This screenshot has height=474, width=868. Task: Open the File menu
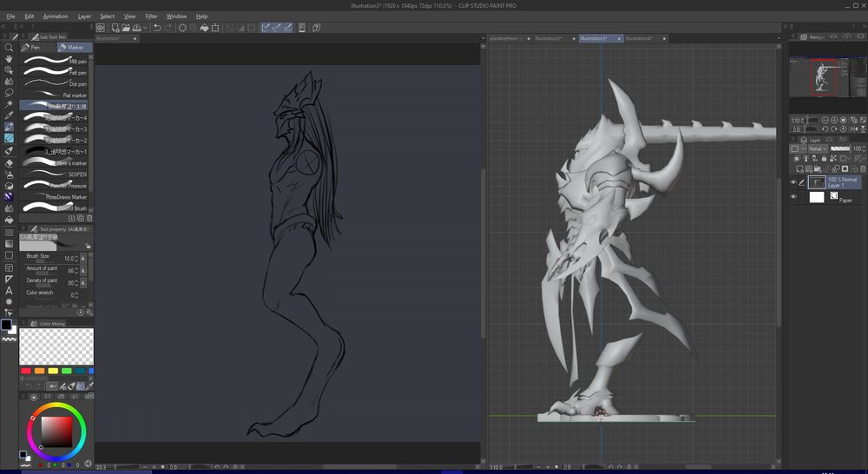point(10,16)
